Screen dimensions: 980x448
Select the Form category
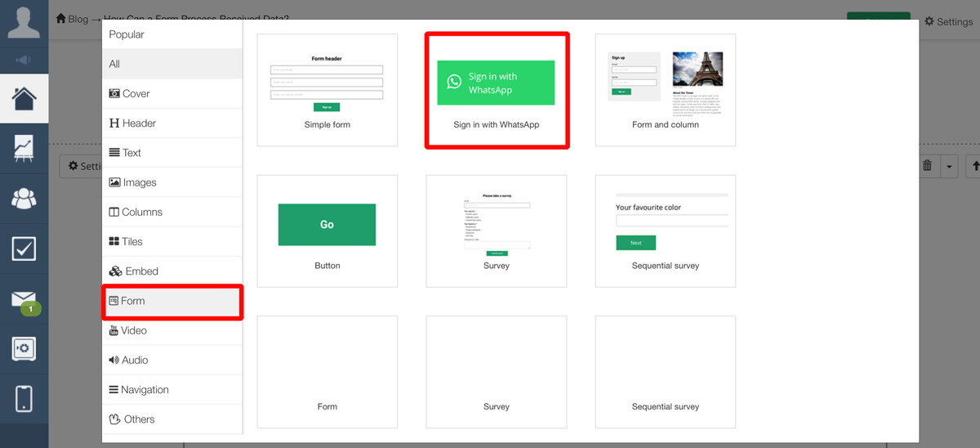(172, 301)
